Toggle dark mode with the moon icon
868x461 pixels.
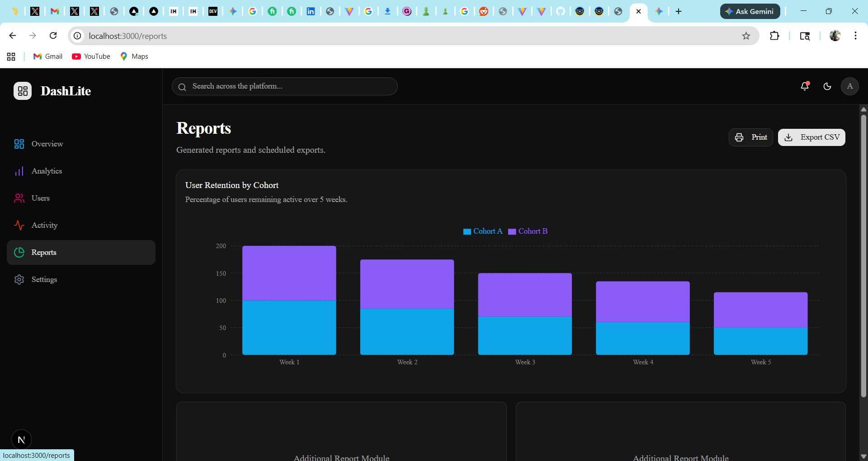coord(827,86)
